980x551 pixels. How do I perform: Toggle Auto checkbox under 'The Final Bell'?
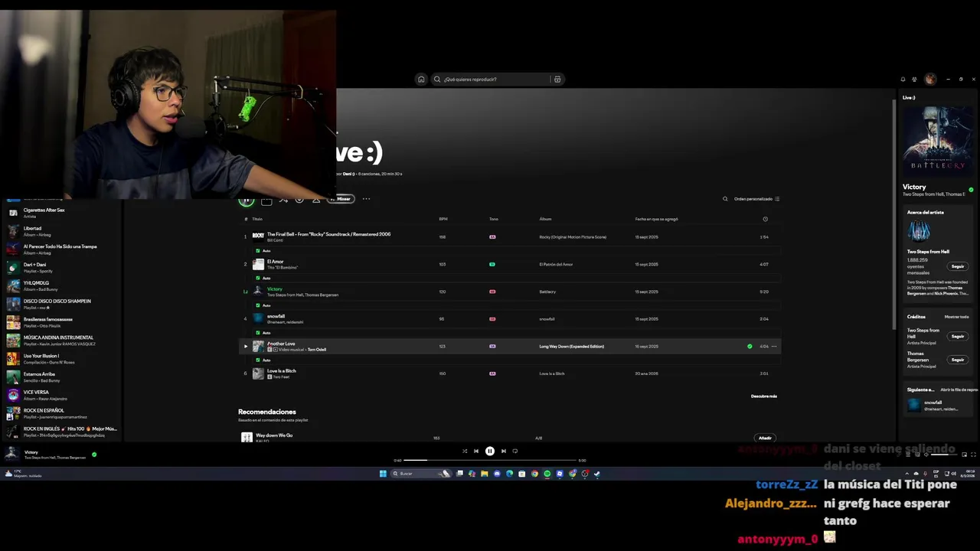pyautogui.click(x=258, y=250)
